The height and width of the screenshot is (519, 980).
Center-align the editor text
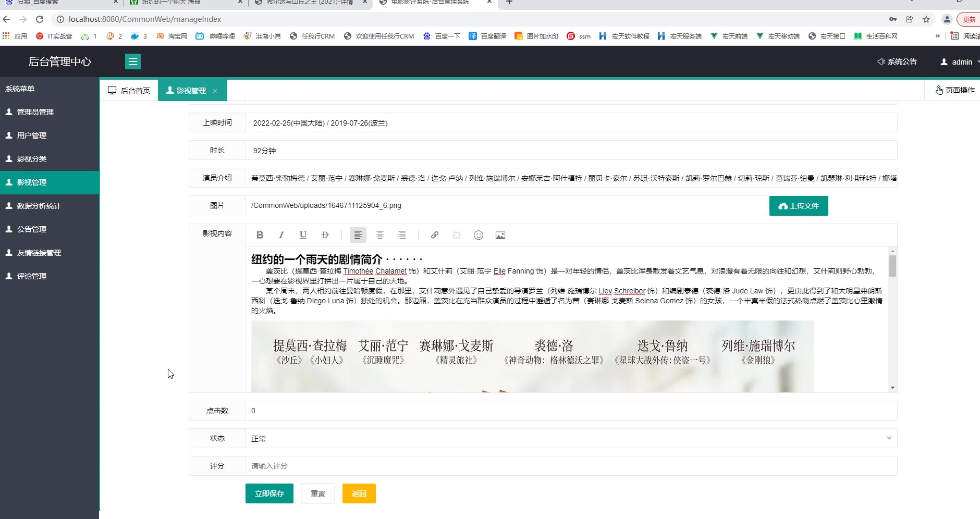coord(380,235)
